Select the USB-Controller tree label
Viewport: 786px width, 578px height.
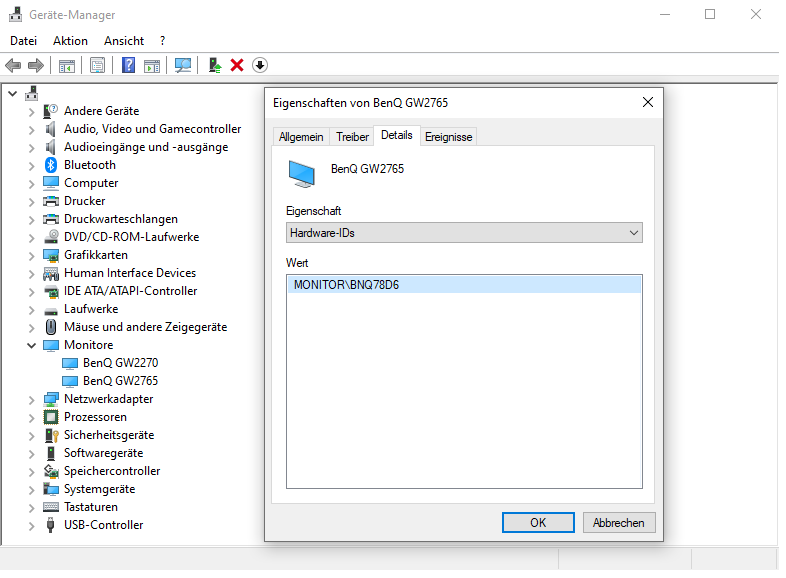click(104, 525)
